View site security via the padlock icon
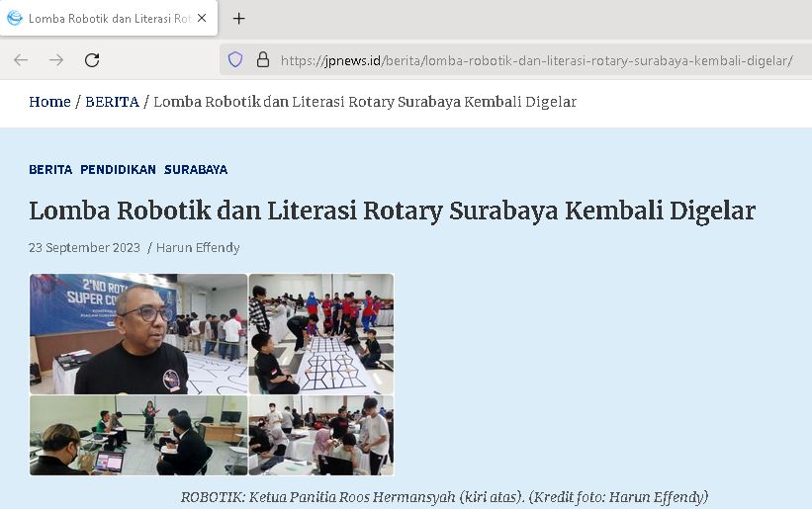The width and height of the screenshot is (812, 509). [x=263, y=60]
